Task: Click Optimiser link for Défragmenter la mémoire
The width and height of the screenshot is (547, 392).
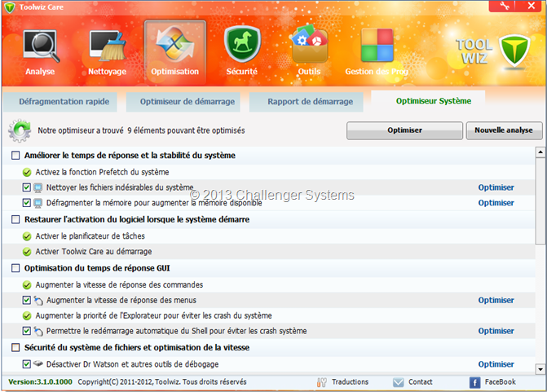Action: tap(496, 203)
